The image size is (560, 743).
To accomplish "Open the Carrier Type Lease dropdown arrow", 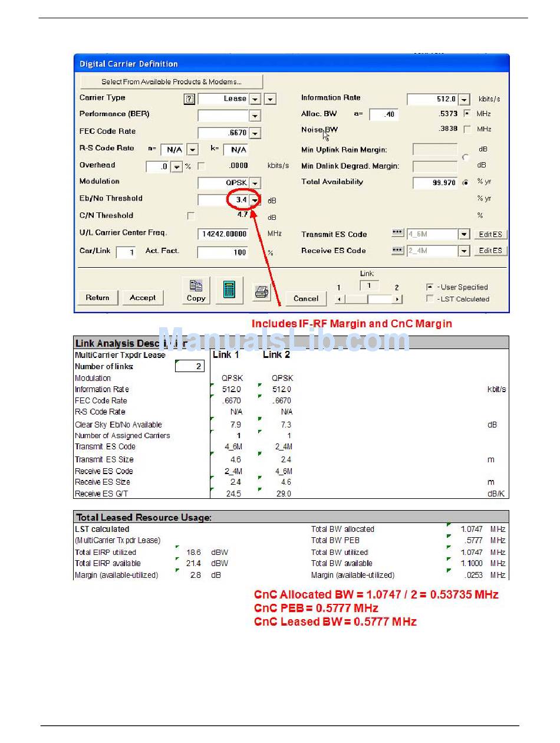I will pyautogui.click(x=255, y=99).
